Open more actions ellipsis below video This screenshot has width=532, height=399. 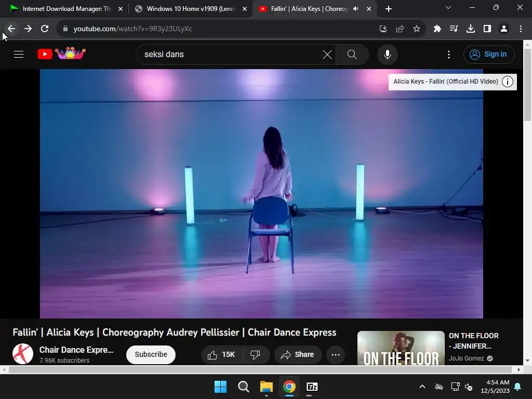coord(336,354)
